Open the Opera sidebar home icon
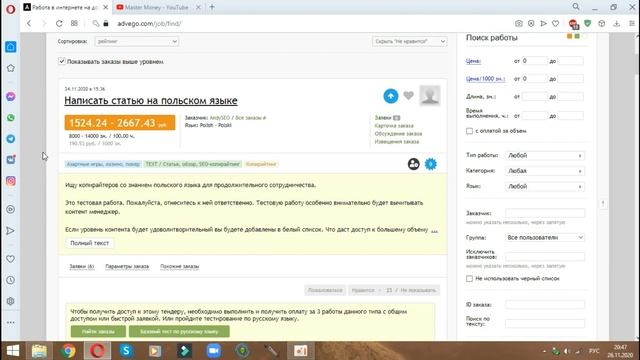The height and width of the screenshot is (360, 640). [11, 47]
